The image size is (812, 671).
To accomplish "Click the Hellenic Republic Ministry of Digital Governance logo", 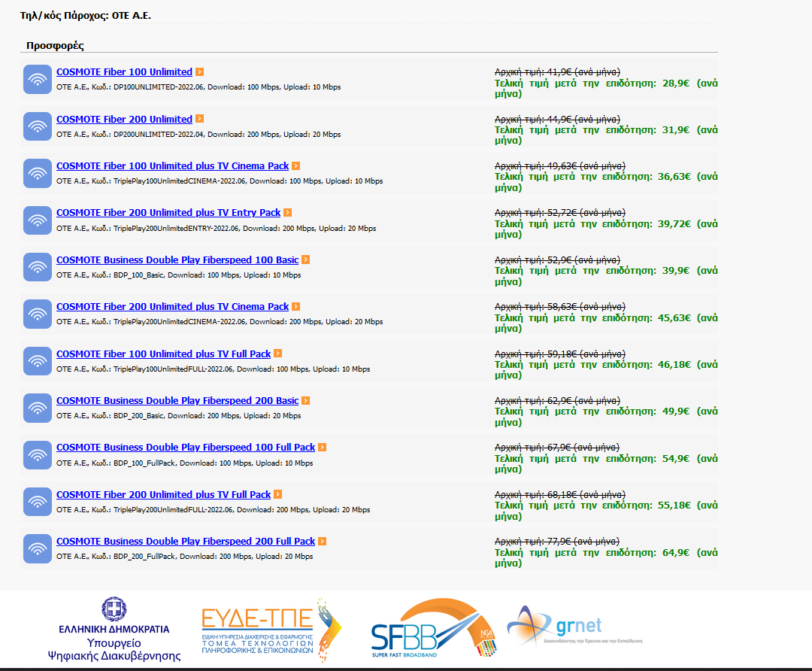I will coord(114,630).
